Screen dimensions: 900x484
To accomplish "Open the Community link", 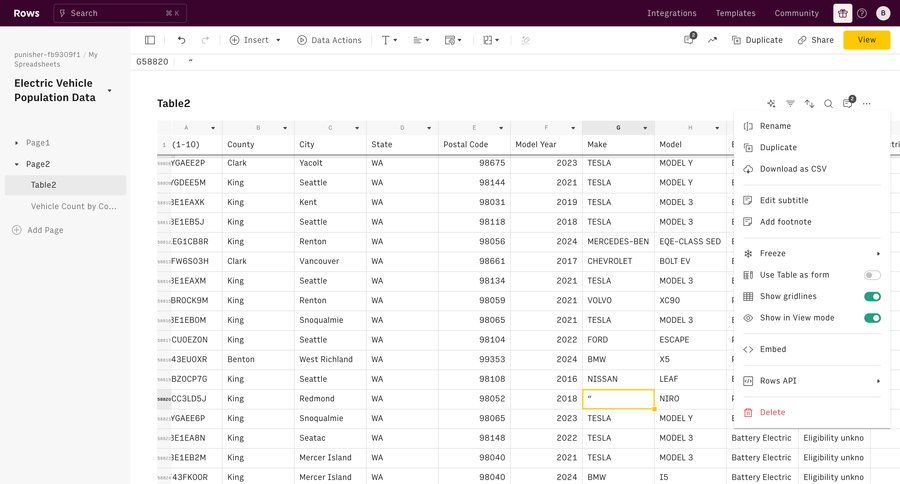I will tap(796, 13).
